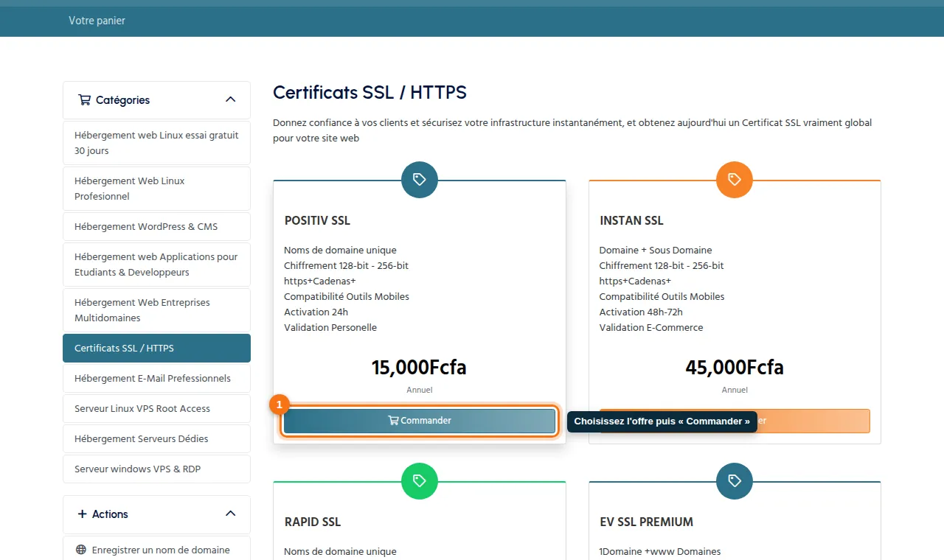This screenshot has width=944, height=560.
Task: Click the 15,000Fcfa price
Action: [419, 367]
